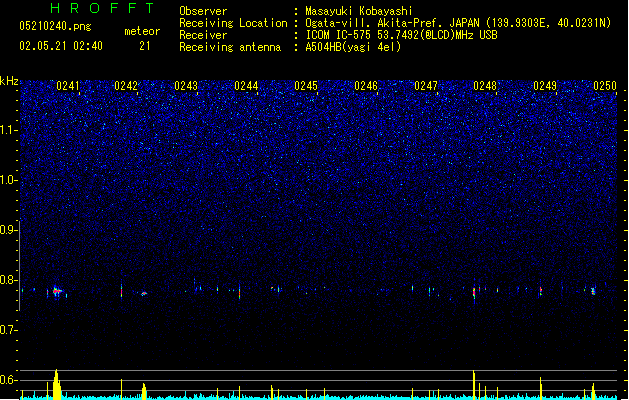Click the 0242 time marker
Viewport: 629px width, 400px height.
[126, 86]
